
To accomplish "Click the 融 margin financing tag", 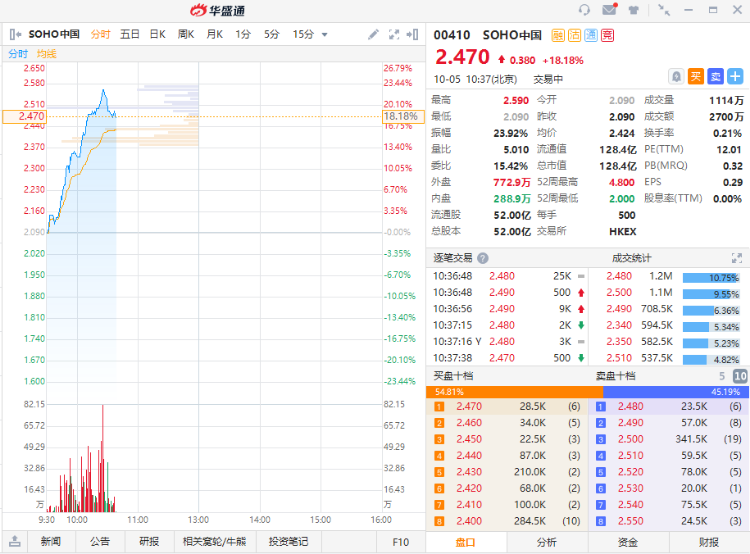I will coord(558,35).
